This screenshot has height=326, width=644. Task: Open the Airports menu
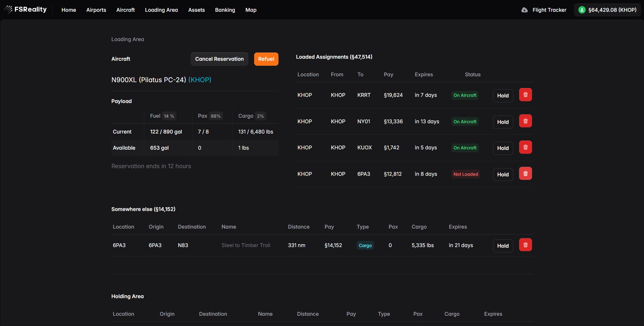click(x=96, y=10)
